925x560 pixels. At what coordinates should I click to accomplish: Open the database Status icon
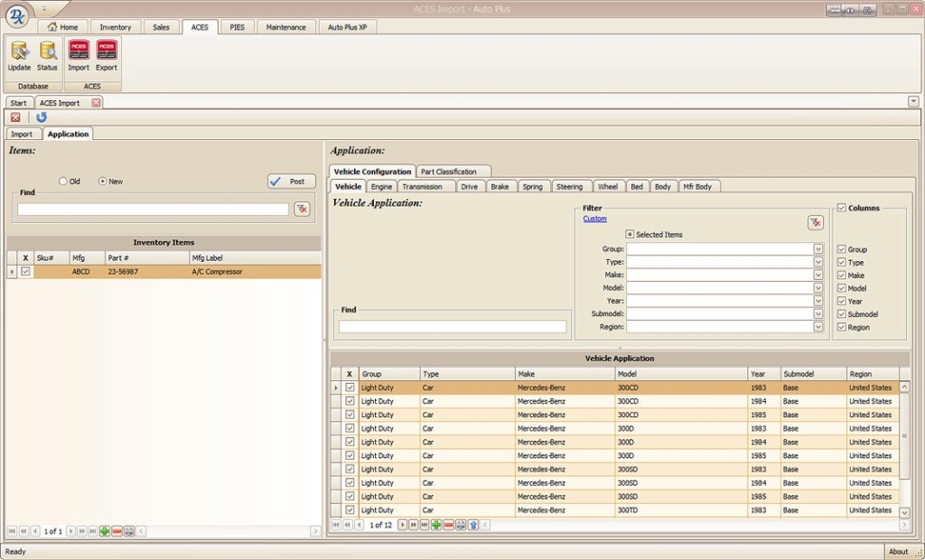click(47, 56)
